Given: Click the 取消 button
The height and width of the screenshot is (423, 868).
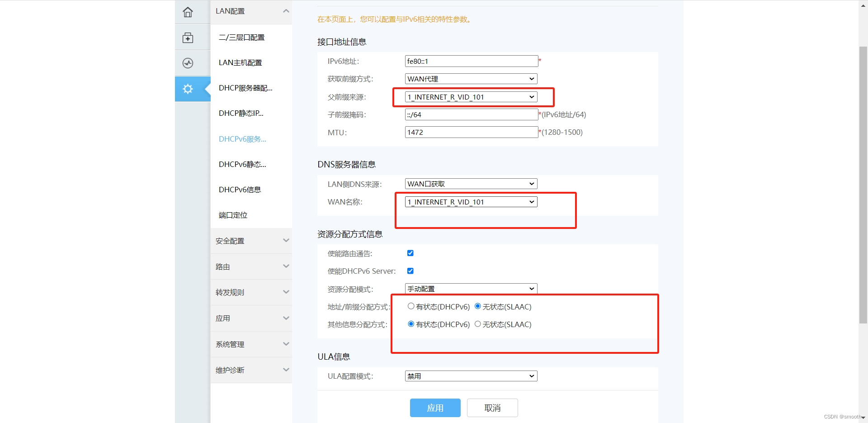Looking at the screenshot, I should (x=492, y=407).
